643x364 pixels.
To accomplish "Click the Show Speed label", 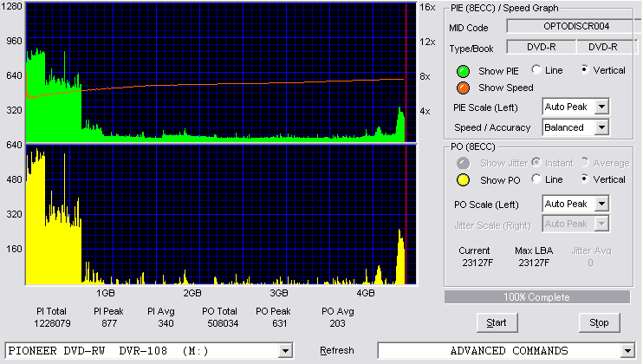I will [x=506, y=88].
